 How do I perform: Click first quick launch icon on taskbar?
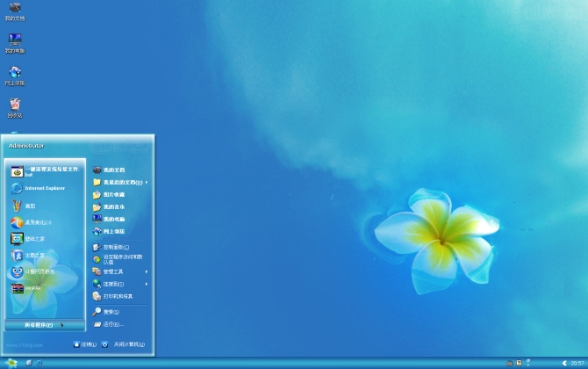[29, 363]
